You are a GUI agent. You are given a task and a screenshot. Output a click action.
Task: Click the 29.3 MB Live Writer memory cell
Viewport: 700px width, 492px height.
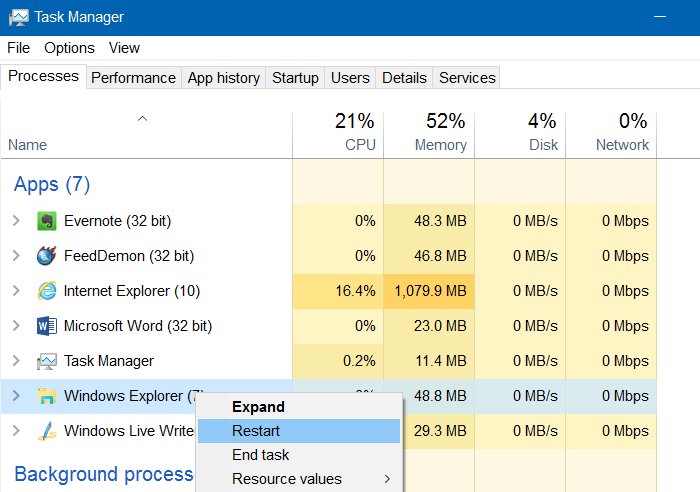click(439, 431)
